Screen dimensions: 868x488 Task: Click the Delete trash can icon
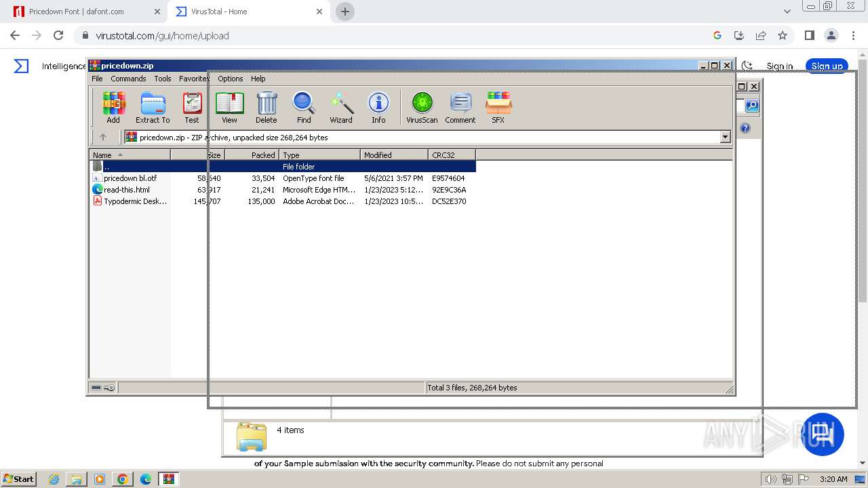tap(267, 108)
